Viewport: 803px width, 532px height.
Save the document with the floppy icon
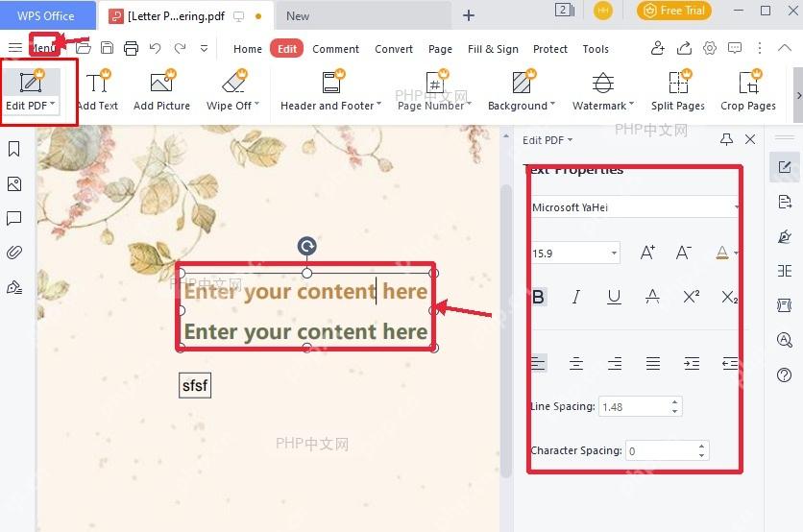pos(107,48)
